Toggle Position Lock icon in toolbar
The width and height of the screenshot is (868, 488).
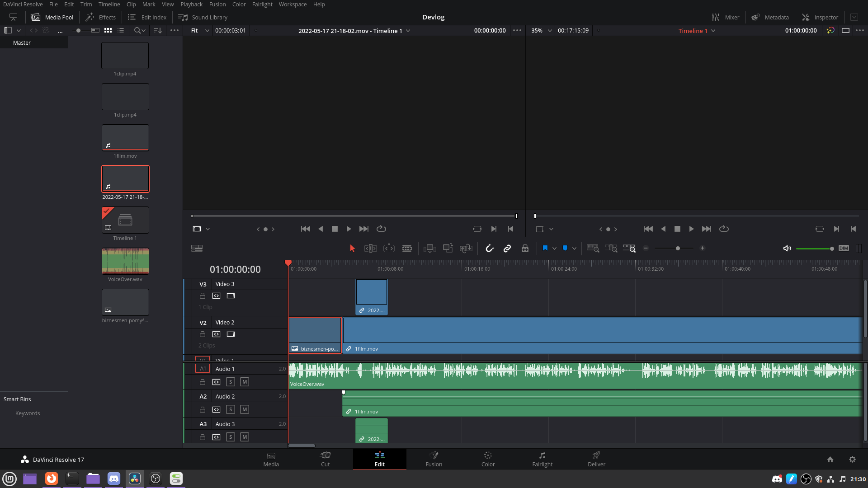pos(525,249)
